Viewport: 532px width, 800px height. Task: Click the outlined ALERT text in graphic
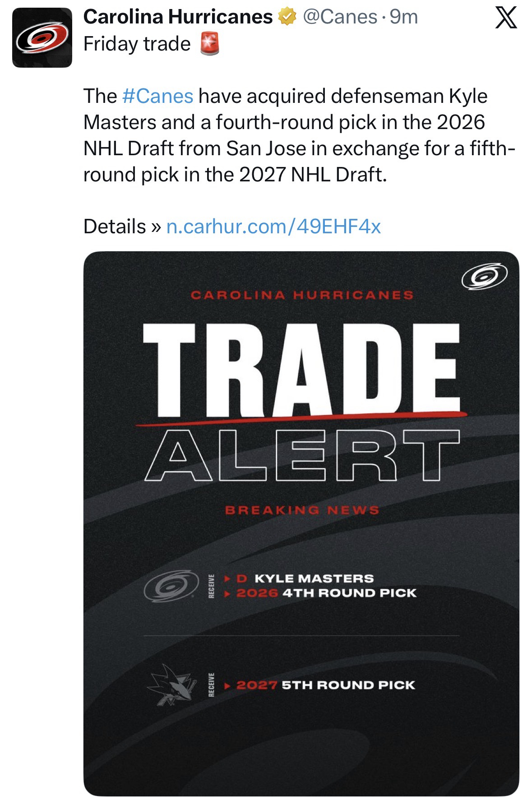(x=302, y=455)
